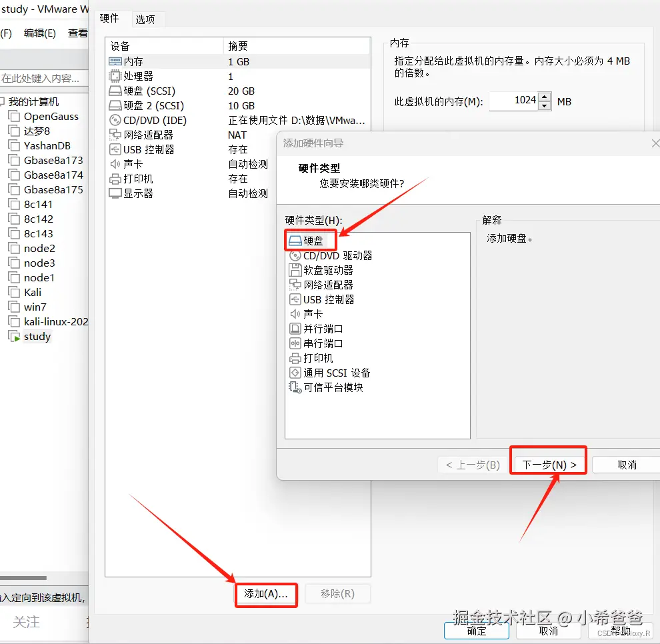
Task: Select the 声卡 sound card icon in wizard list
Action: (295, 314)
